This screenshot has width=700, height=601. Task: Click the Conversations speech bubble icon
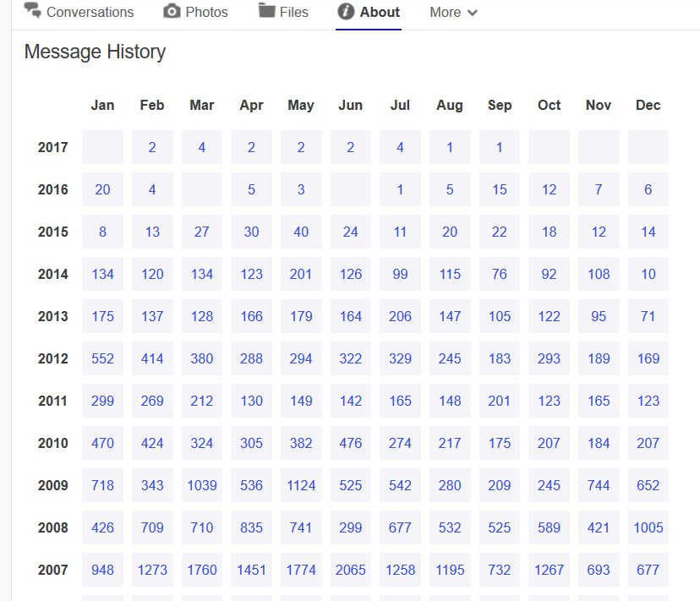coord(32,10)
